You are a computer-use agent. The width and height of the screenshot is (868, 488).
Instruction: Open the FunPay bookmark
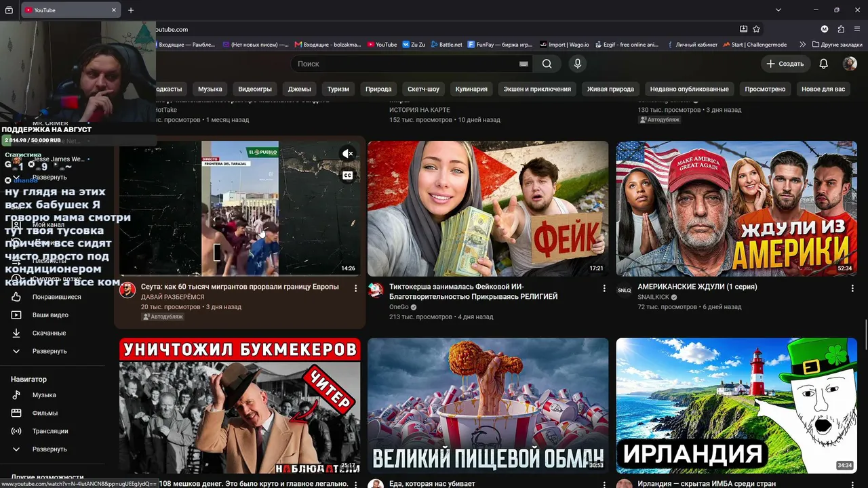[500, 45]
